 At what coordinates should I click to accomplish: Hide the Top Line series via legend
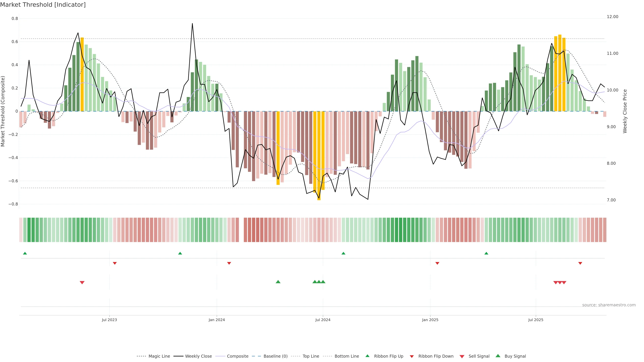pyautogui.click(x=311, y=356)
